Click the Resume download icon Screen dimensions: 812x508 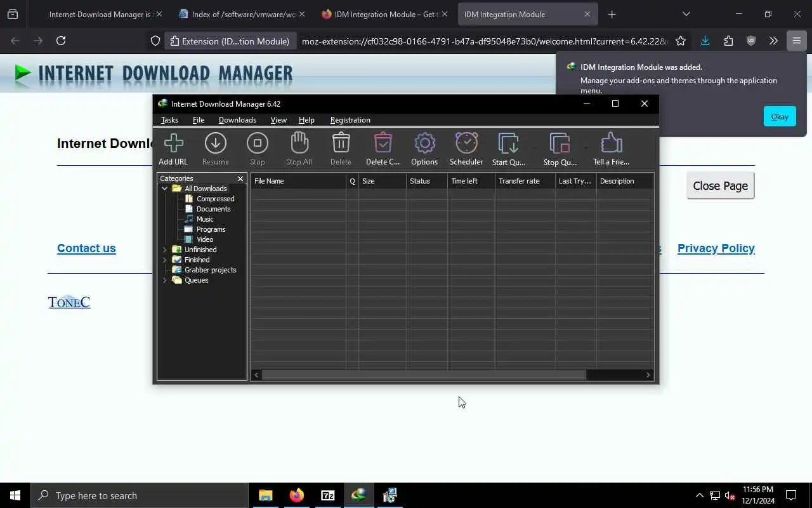pyautogui.click(x=216, y=143)
